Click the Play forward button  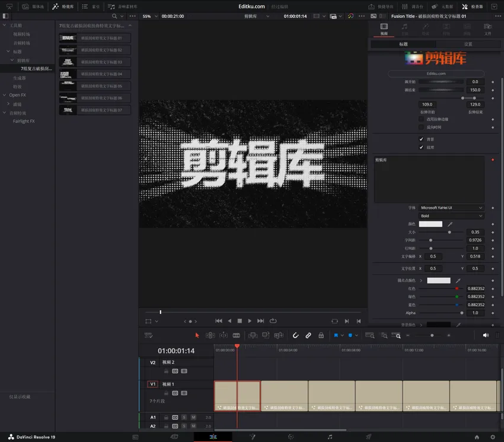(250, 321)
